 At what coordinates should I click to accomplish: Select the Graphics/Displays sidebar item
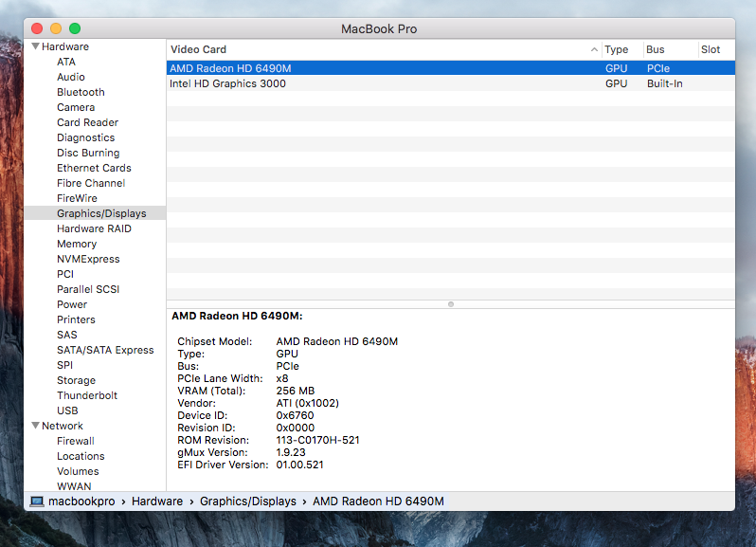click(x=96, y=213)
